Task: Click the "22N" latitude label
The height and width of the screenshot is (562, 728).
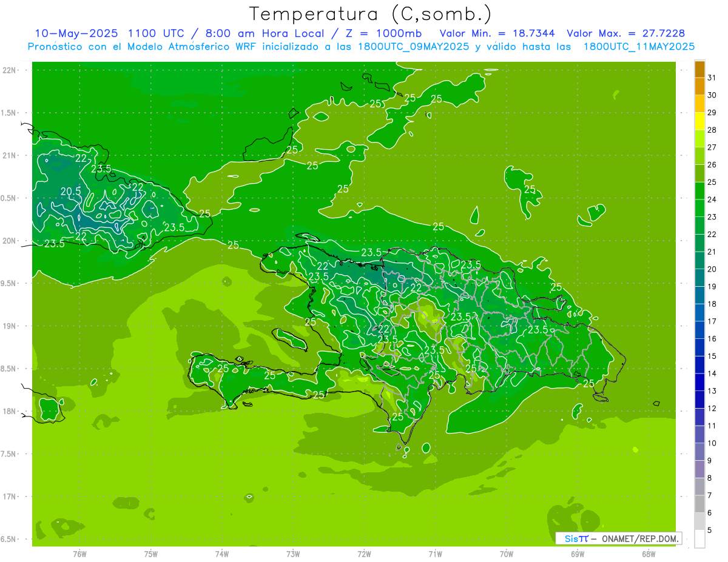Action: tap(10, 70)
